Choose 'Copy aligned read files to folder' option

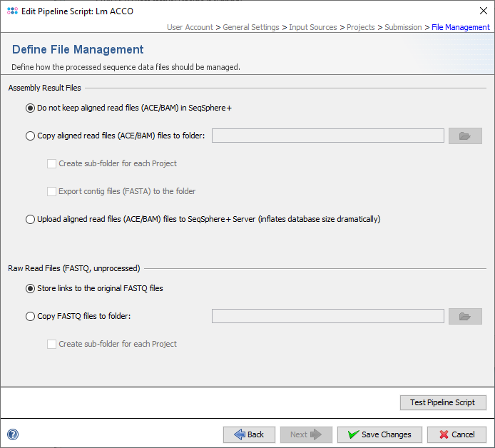click(x=30, y=136)
